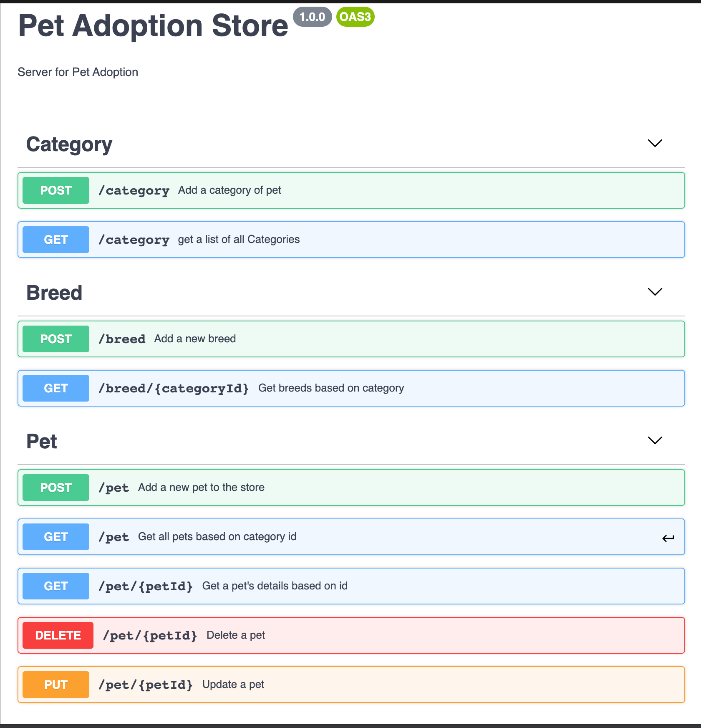701x728 pixels.
Task: Click the Pet section heading
Action: [42, 442]
